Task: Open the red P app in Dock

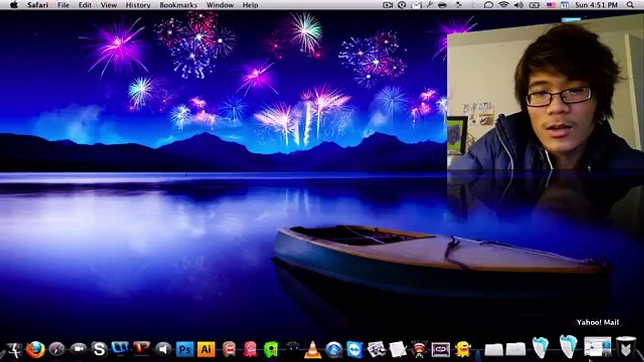Action: (141, 347)
